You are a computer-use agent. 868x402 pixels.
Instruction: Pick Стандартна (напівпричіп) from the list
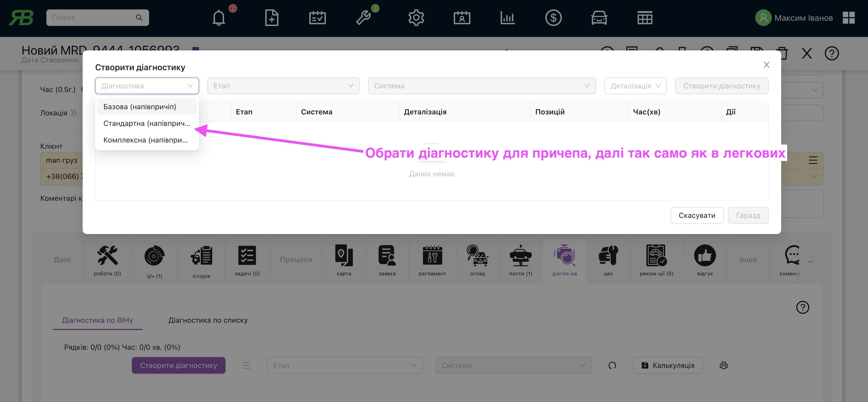click(x=147, y=124)
